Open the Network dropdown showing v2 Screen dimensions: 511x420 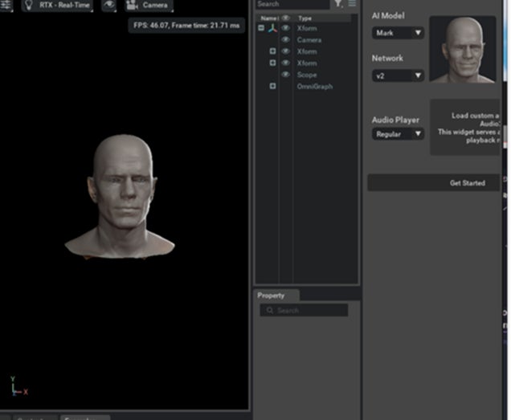pos(398,75)
